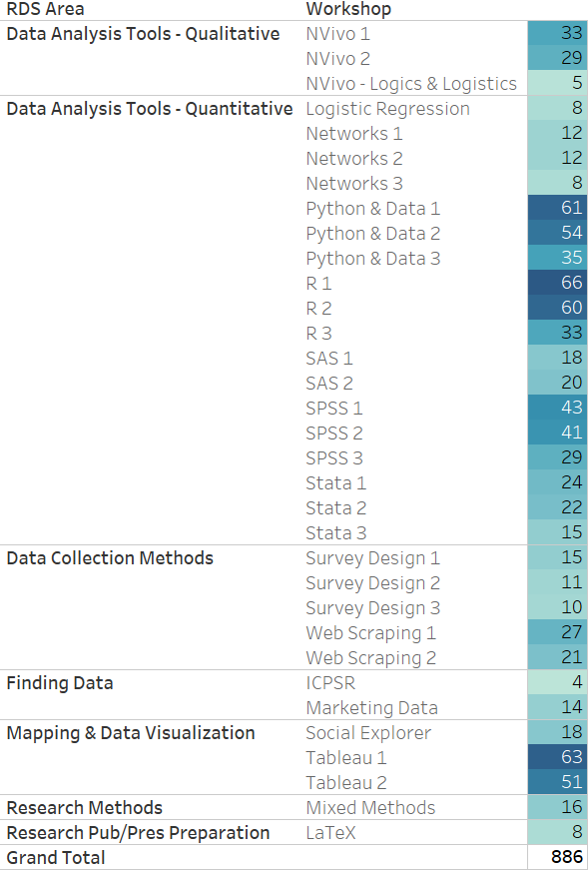Select the 20 cell for SAS 2
This screenshot has width=588, height=870.
click(557, 383)
